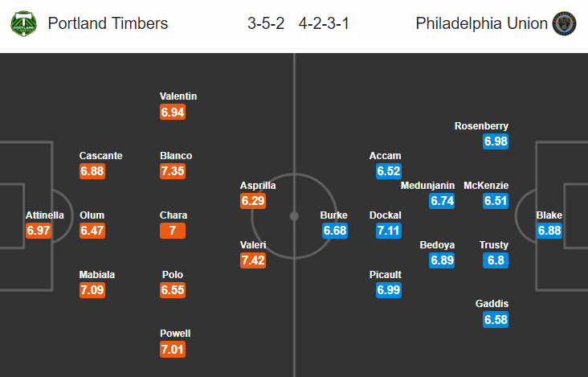The image size is (588, 377).
Task: Select Burke's 6.68 rating badge
Action: [x=335, y=231]
